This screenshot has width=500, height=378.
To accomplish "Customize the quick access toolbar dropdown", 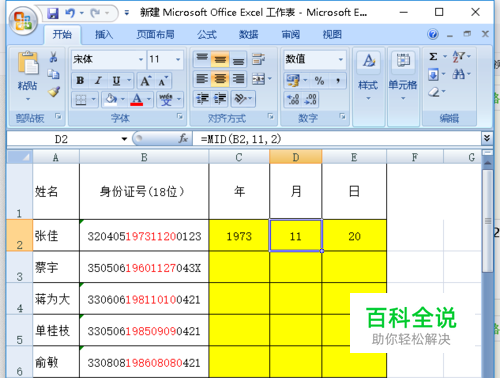I will 127,13.
